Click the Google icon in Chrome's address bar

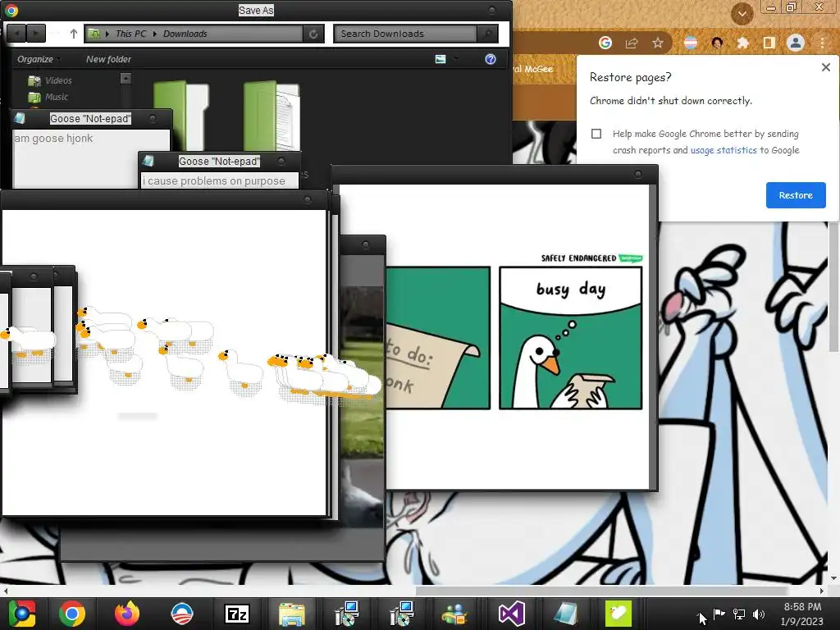pyautogui.click(x=605, y=43)
